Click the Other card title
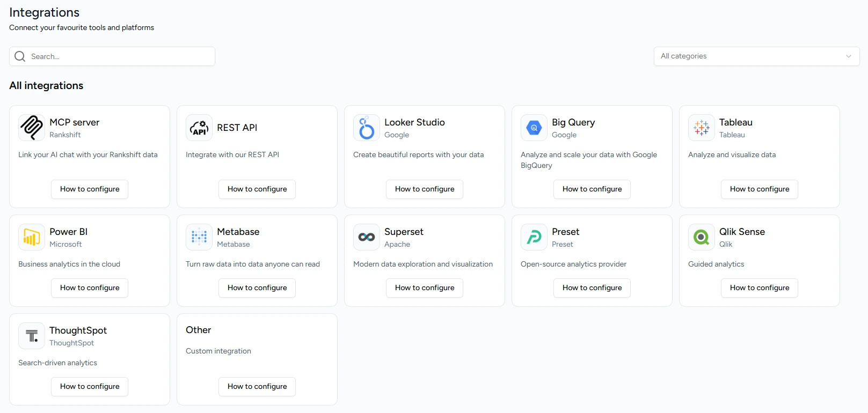Image resolution: width=868 pixels, height=413 pixels. [198, 330]
